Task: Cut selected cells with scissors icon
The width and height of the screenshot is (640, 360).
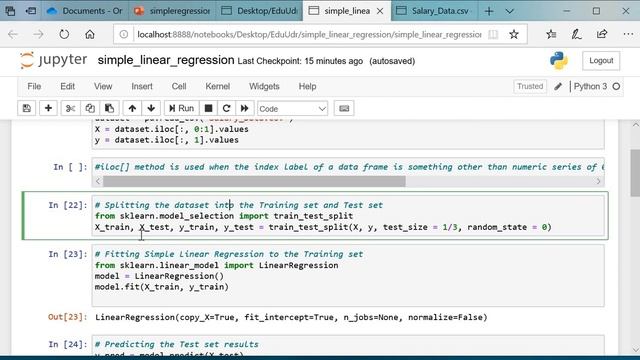Action: pyautogui.click(x=70, y=109)
